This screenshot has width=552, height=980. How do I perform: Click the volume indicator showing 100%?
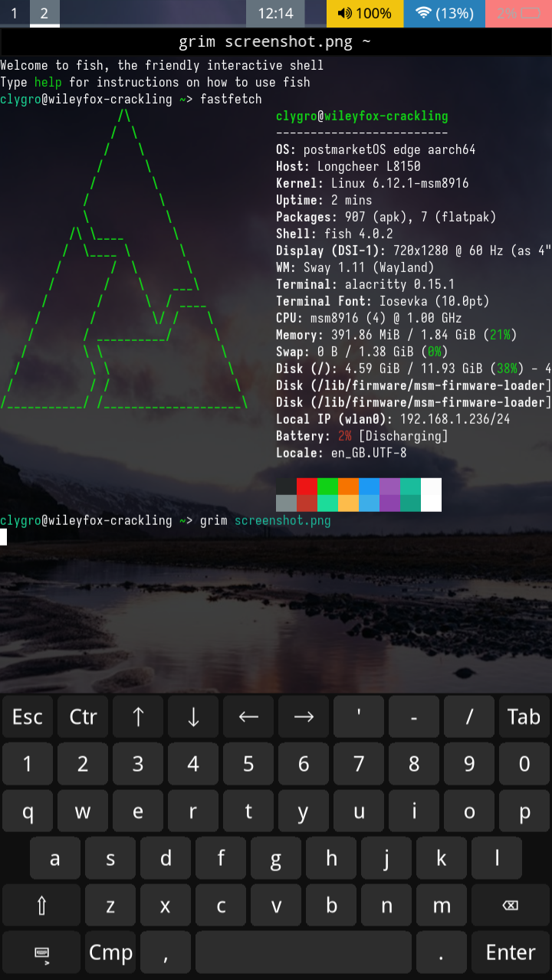[364, 13]
